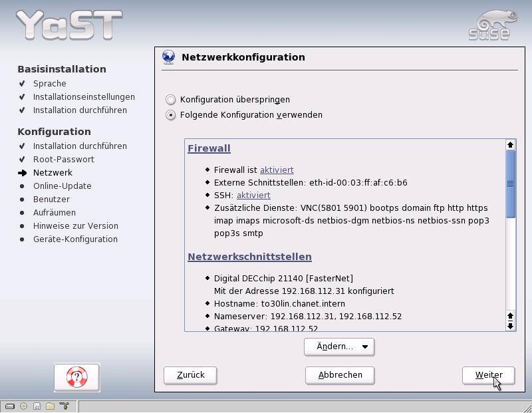Select the 'Installationseinstellungen' sidebar step
Screen dimensions: 532x413
(84, 97)
